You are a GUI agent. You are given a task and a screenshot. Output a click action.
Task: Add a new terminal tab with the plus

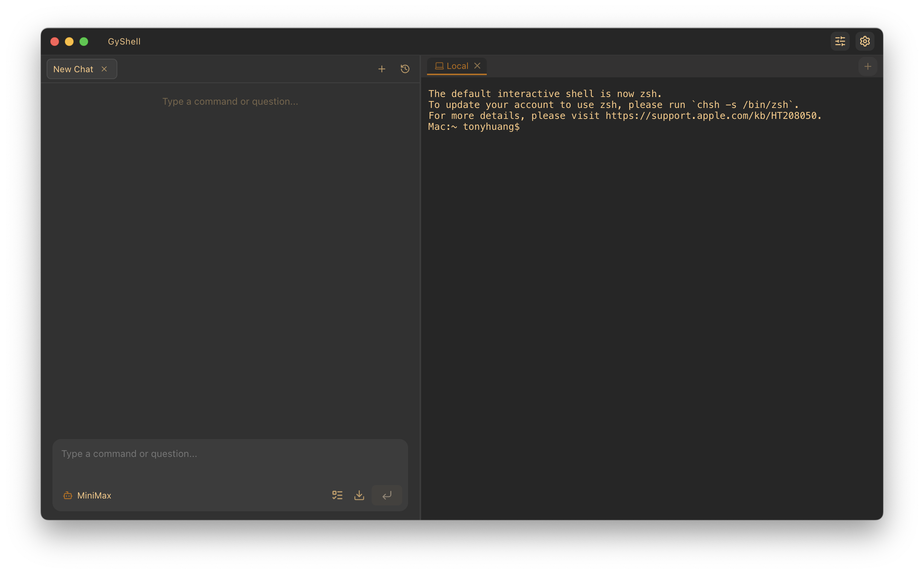[x=868, y=66]
